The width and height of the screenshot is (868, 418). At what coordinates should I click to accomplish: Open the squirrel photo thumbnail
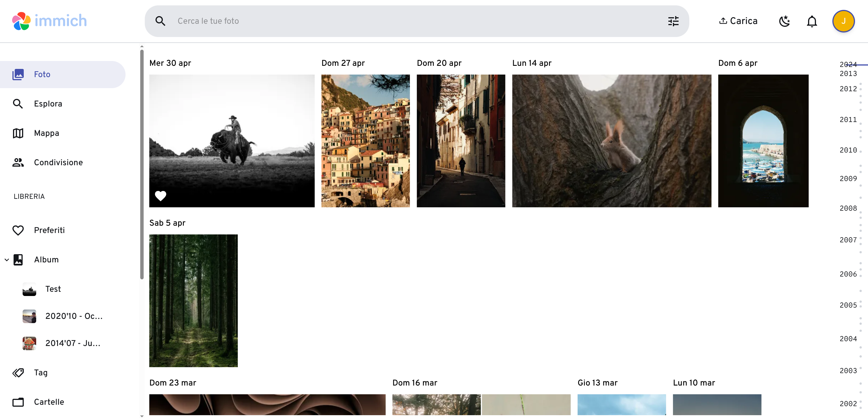point(611,141)
